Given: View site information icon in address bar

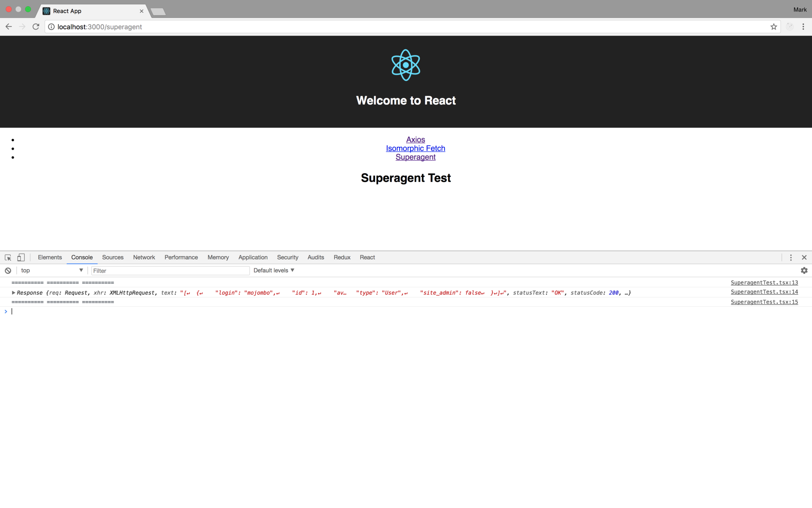Looking at the screenshot, I should 52,27.
